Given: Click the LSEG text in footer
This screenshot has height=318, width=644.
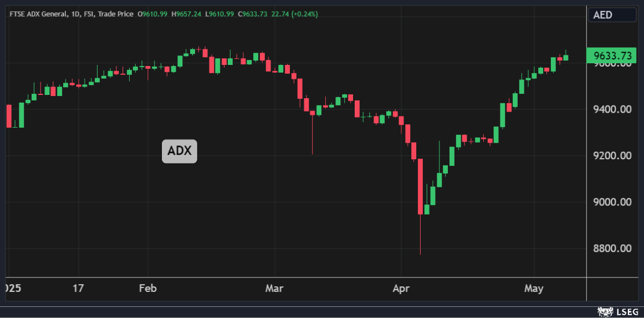Looking at the screenshot, I should (x=627, y=312).
